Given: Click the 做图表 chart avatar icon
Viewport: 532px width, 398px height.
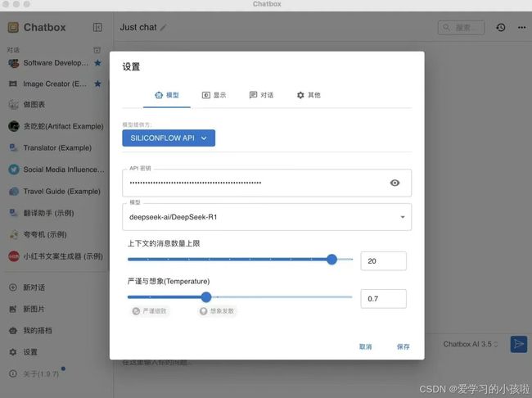Looking at the screenshot, I should 14,105.
